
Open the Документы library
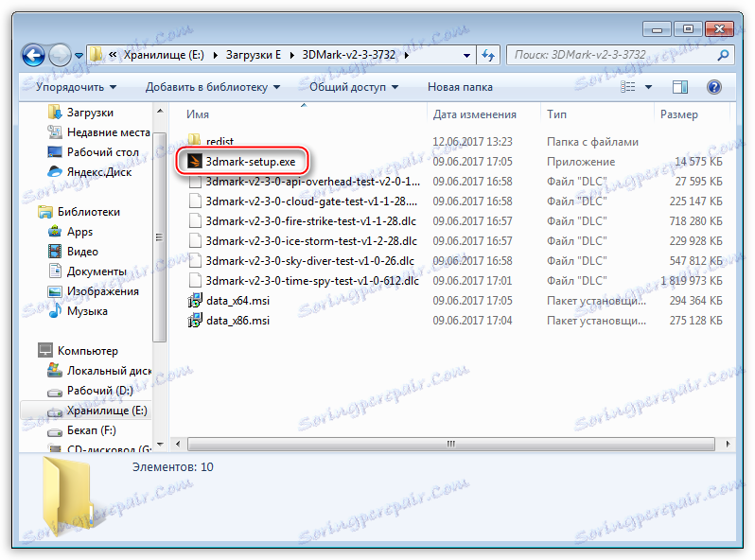[87, 271]
